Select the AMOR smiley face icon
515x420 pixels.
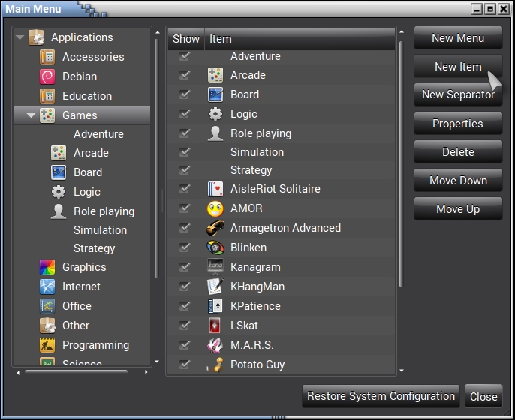pyautogui.click(x=215, y=208)
